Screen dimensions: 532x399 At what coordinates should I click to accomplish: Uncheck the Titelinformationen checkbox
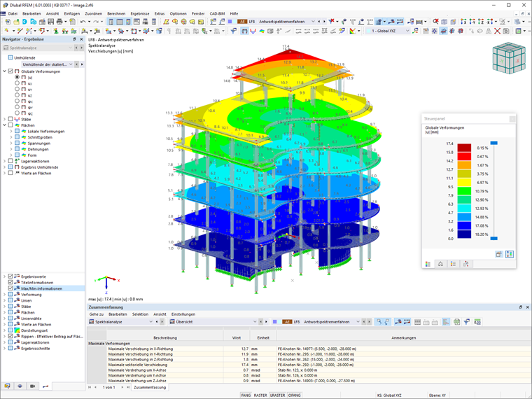10,282
